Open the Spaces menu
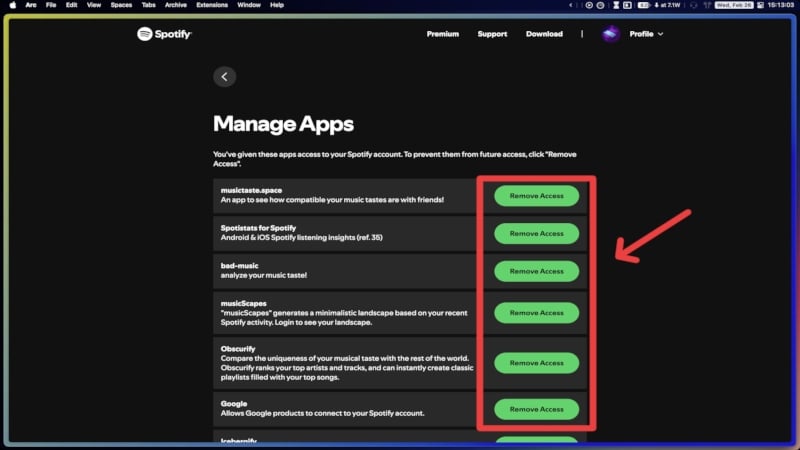The image size is (800, 450). pos(121,5)
